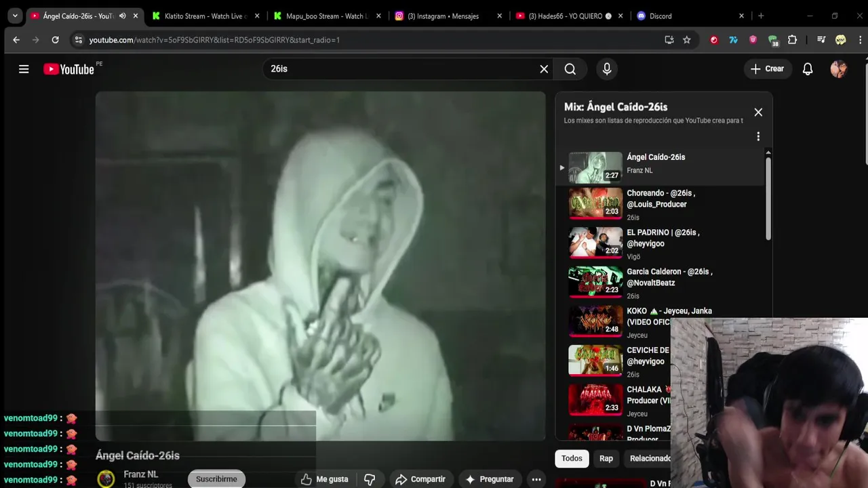Viewport: 868px width, 488px height.
Task: Switch to the Klatito Stream tab
Action: [x=205, y=16]
